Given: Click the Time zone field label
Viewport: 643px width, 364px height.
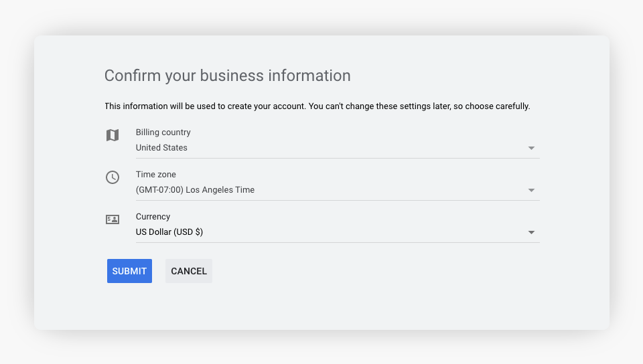Looking at the screenshot, I should [x=155, y=175].
